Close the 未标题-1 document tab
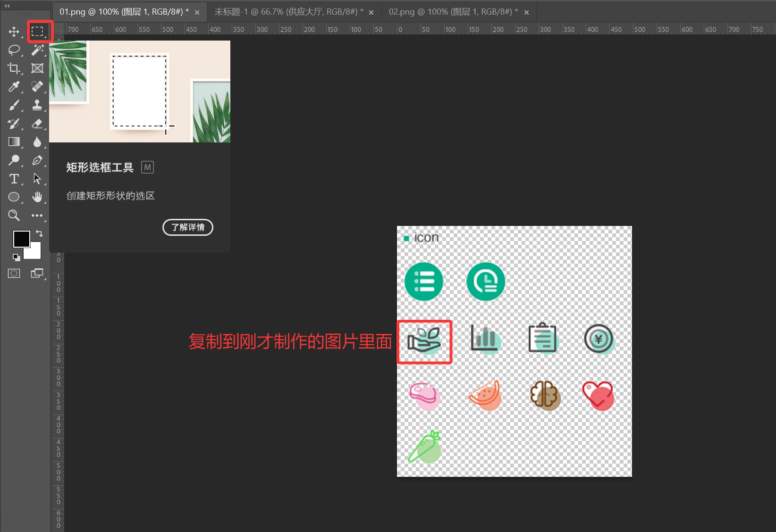776x532 pixels. point(371,12)
